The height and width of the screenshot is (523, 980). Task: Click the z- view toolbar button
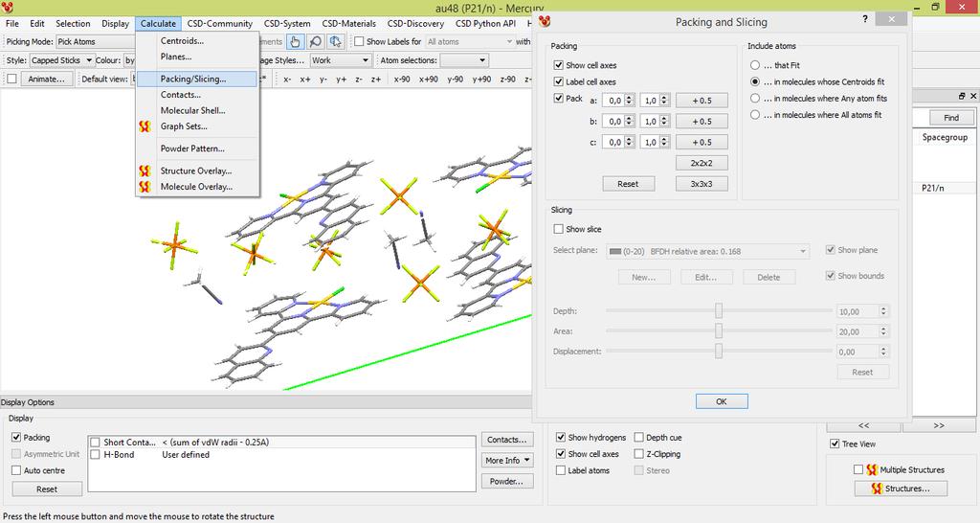pos(359,80)
